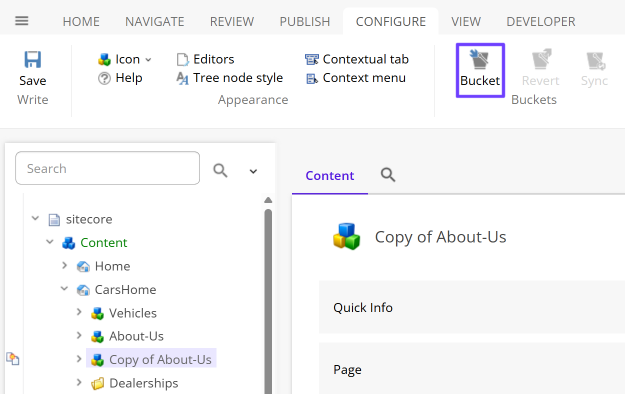
Task: Select the Content editor tab
Action: tap(330, 176)
